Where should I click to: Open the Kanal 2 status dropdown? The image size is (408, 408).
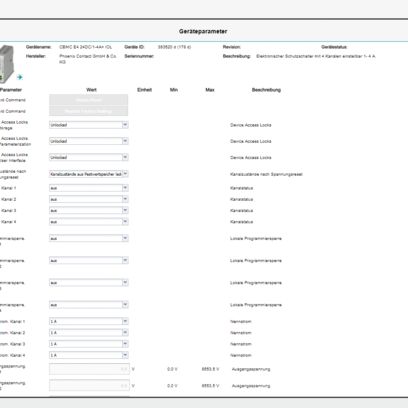[89, 199]
